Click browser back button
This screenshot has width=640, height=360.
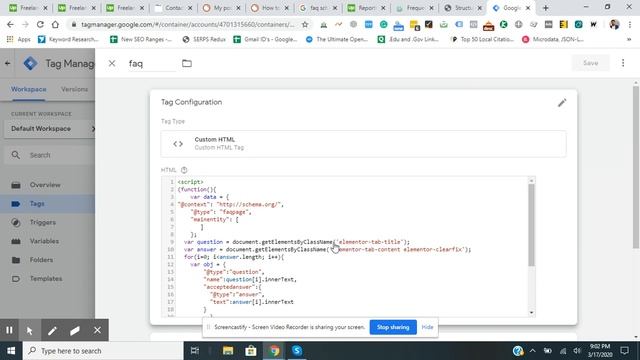pyautogui.click(x=10, y=24)
